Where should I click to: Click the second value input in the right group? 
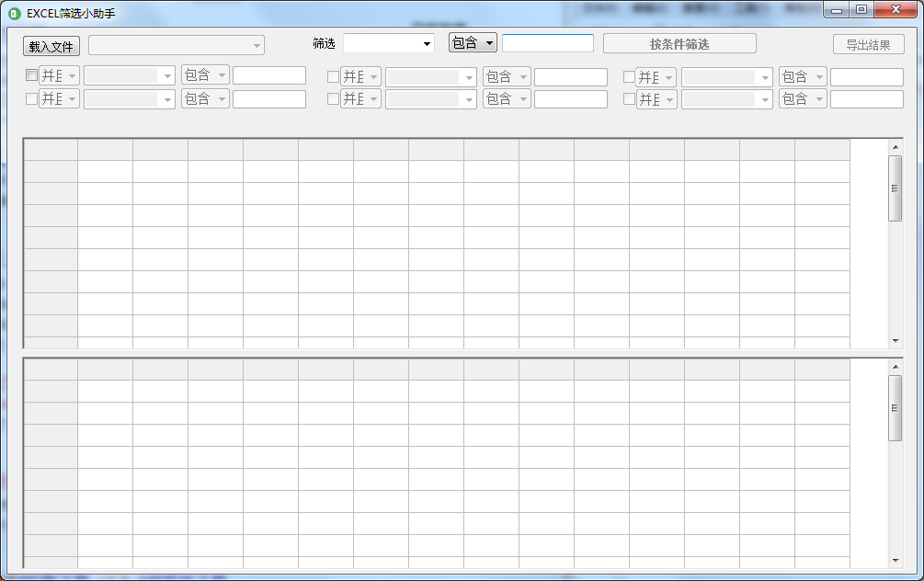pyautogui.click(x=867, y=99)
